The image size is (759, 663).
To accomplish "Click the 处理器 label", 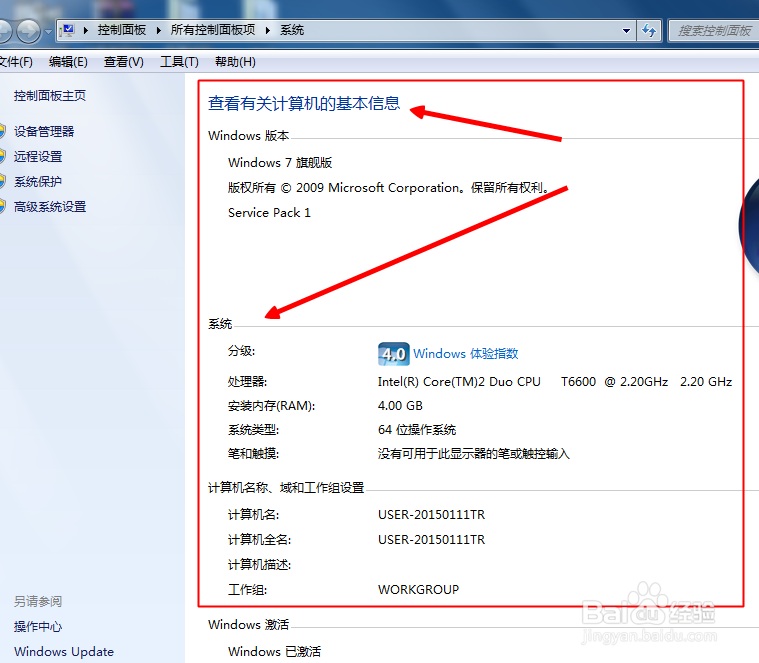I will (x=247, y=382).
